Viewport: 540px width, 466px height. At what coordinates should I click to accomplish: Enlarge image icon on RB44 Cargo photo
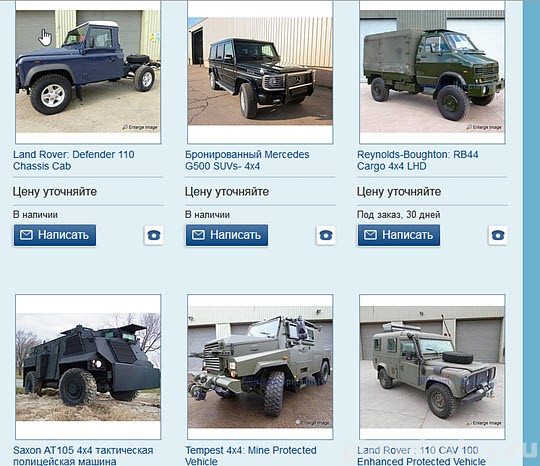point(484,127)
